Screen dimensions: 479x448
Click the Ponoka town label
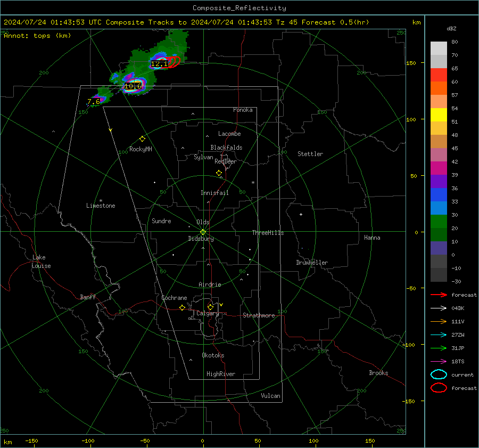click(x=243, y=110)
